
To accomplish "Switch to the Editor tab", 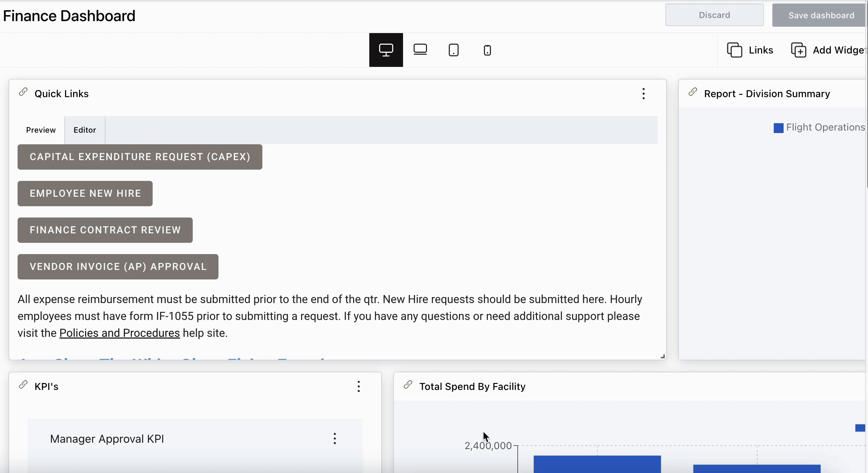I will point(84,130).
